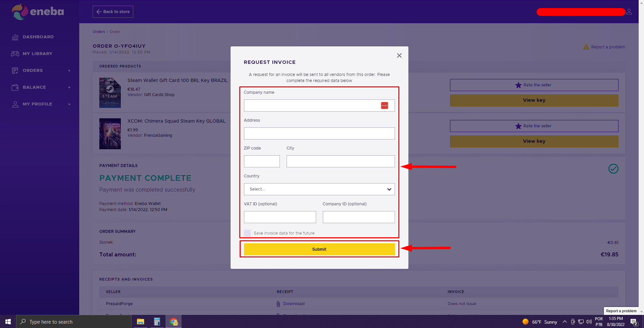Viewport: 644px width, 328px height.
Task: Click the PrepaidForge seller row
Action: (x=359, y=304)
